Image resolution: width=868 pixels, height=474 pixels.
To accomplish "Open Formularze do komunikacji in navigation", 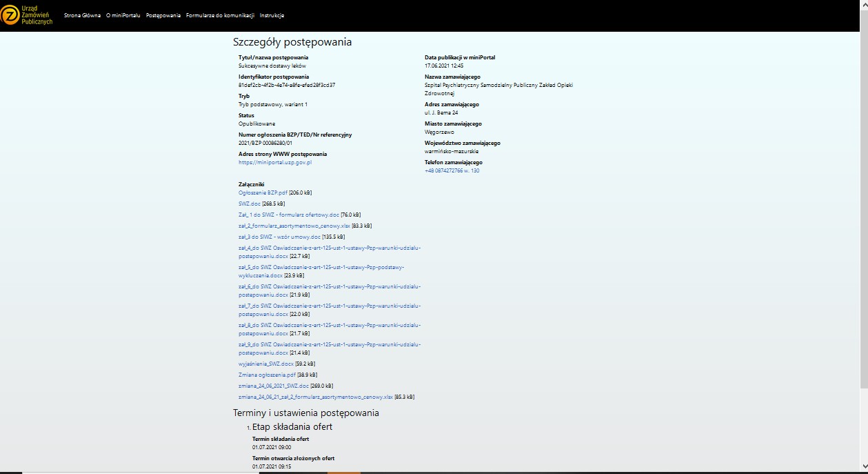I will coord(220,15).
